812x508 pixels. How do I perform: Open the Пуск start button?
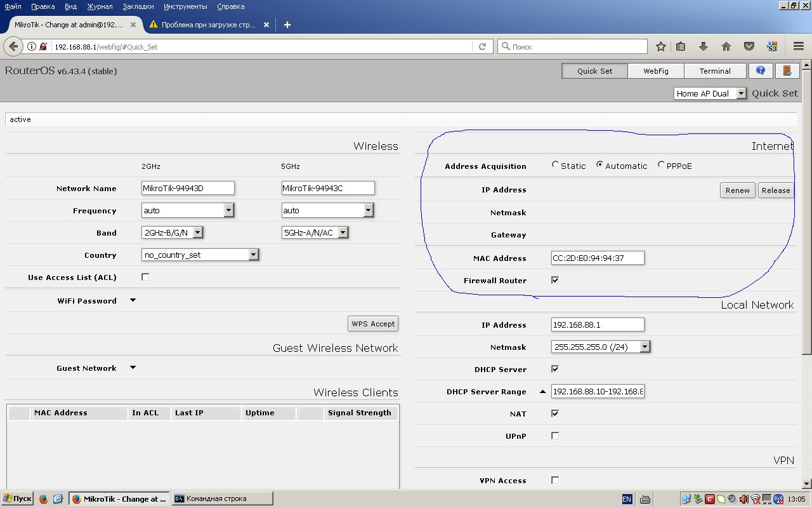[17, 498]
